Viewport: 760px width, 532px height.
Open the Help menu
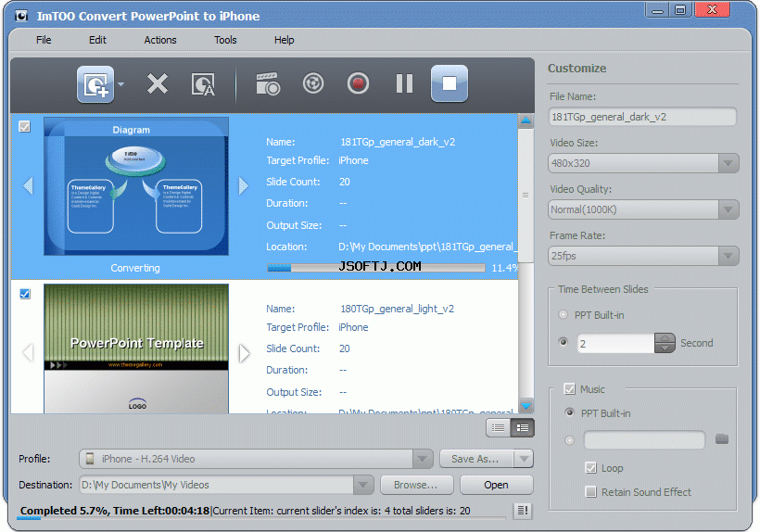284,40
